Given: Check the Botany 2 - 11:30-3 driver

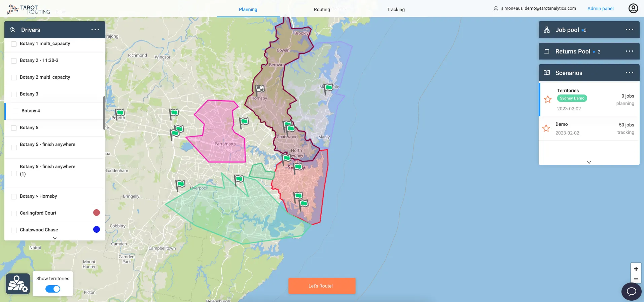Looking at the screenshot, I should (x=14, y=61).
